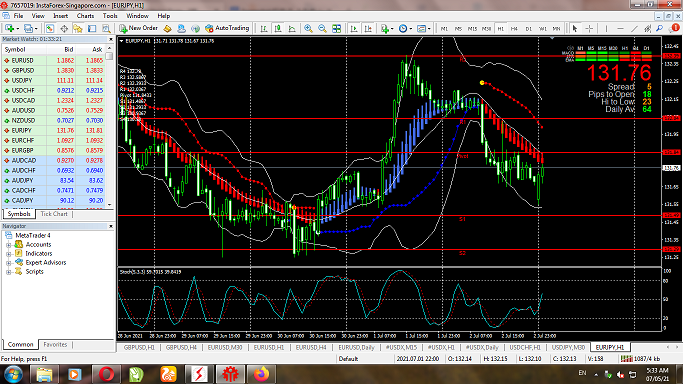Screen dimensions: 683x384
Task: Switch to Navigator Favorites tab
Action: click(55, 344)
